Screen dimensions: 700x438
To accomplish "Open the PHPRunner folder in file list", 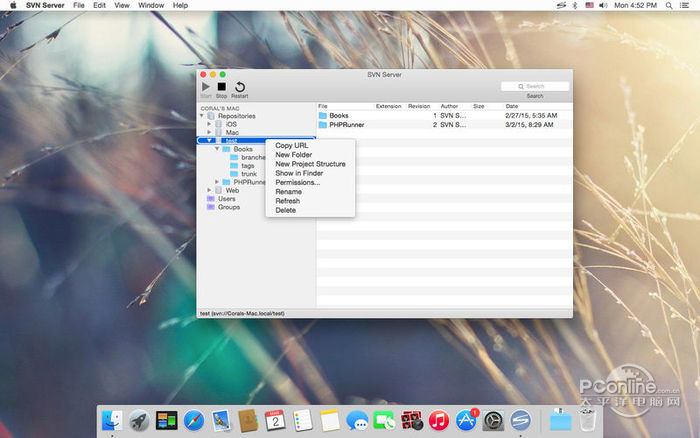I will (x=346, y=125).
